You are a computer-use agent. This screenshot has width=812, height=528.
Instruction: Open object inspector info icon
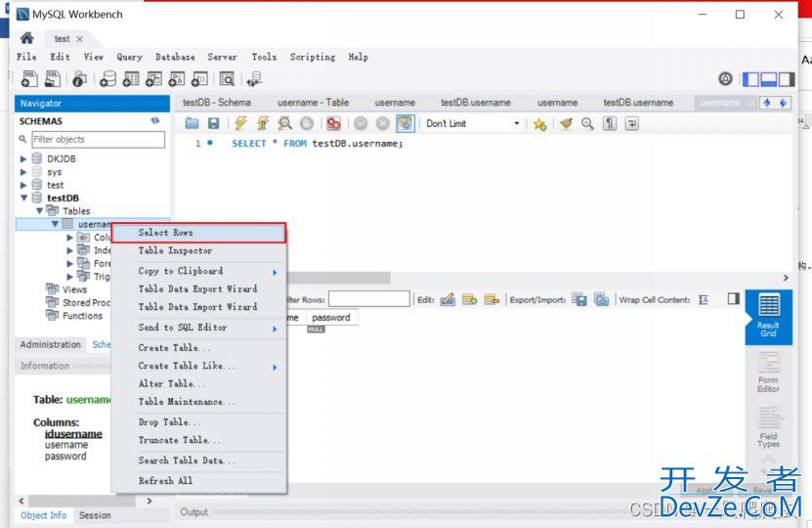click(79, 79)
